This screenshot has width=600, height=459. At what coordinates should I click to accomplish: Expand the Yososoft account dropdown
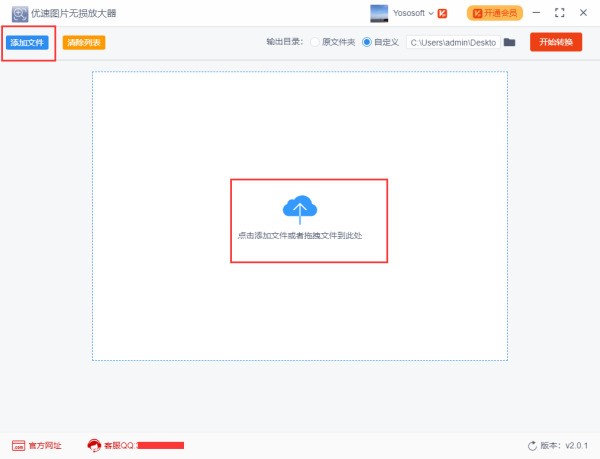(431, 13)
